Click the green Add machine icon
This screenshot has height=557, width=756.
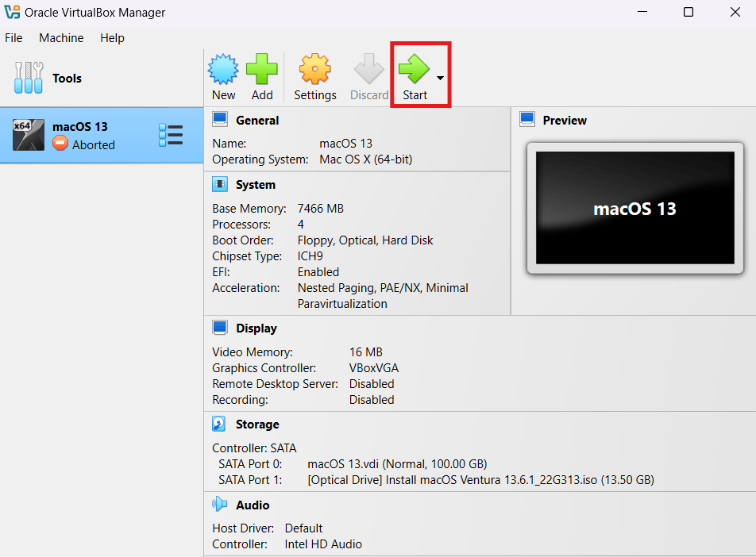[262, 71]
